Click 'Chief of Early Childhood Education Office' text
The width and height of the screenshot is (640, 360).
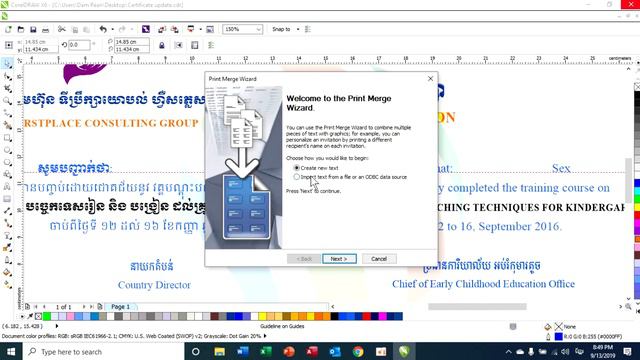[483, 284]
